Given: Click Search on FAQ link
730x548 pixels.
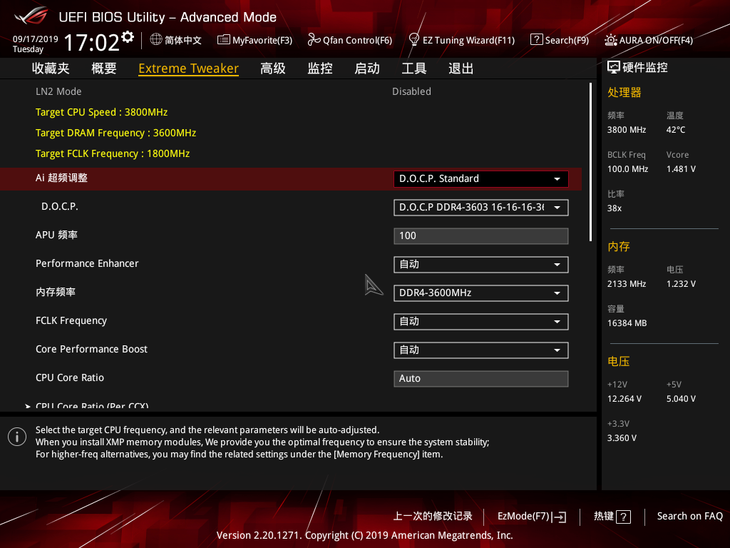Looking at the screenshot, I should (x=689, y=516).
